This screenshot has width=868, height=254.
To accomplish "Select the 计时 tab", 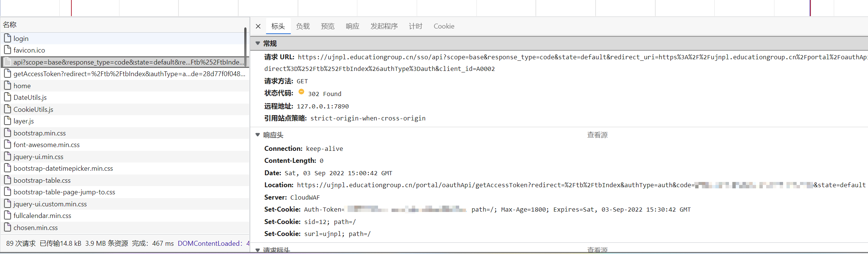I will [415, 26].
